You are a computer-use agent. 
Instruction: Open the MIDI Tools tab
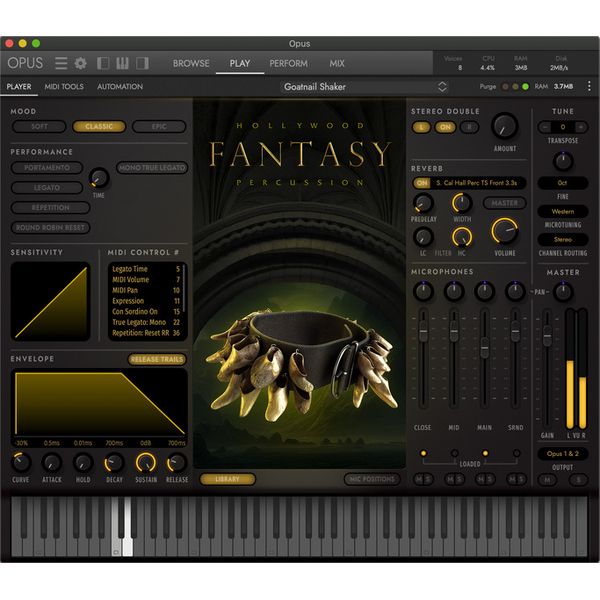click(64, 87)
